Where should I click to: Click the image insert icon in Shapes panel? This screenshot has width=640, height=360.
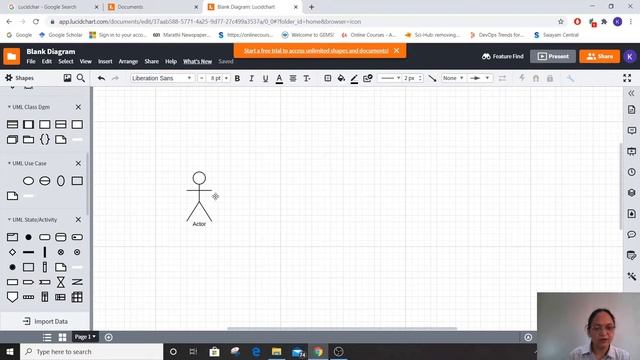click(x=67, y=78)
